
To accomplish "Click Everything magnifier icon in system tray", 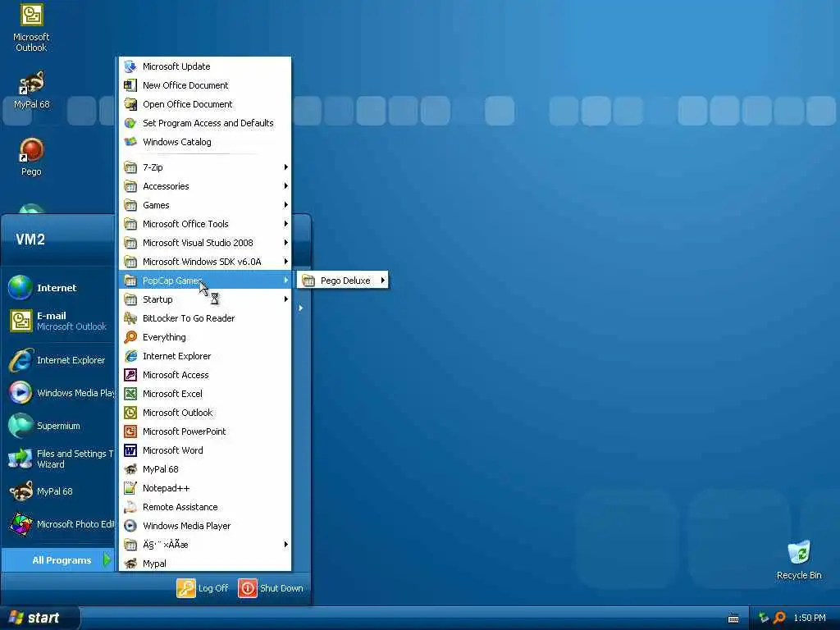I will 779,618.
